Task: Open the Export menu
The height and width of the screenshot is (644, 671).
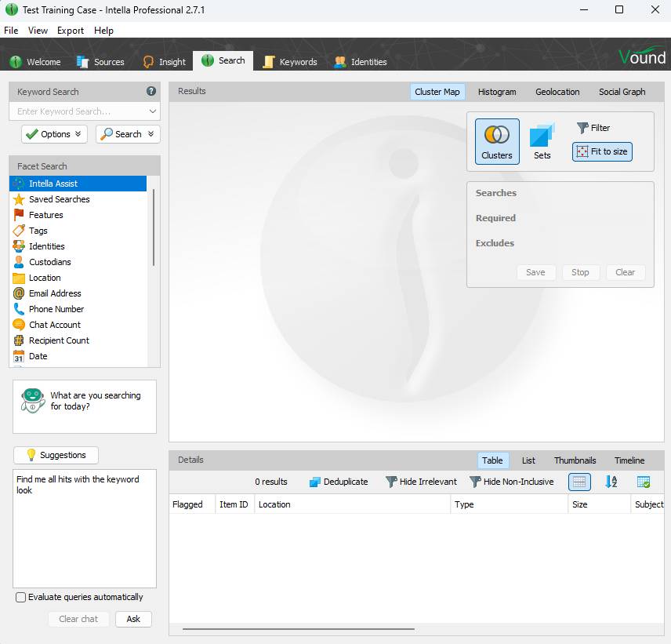Action: [x=71, y=31]
